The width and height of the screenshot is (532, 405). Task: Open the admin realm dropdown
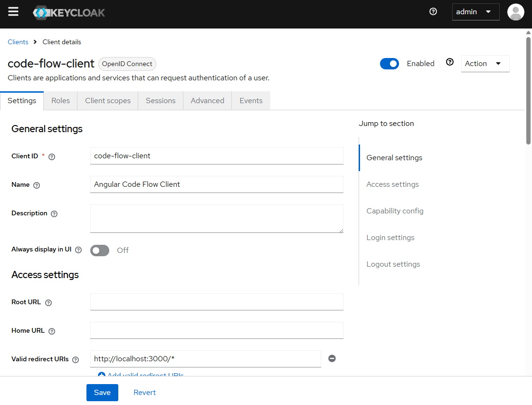[475, 12]
